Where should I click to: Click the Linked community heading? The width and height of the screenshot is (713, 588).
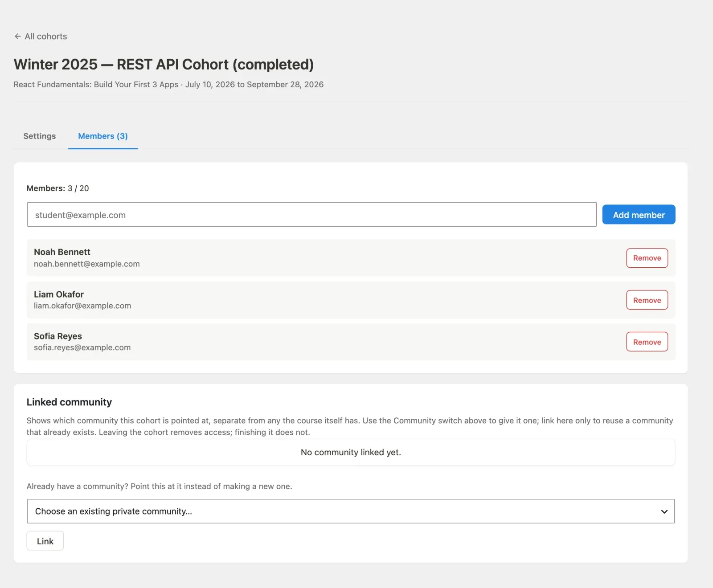[69, 402]
